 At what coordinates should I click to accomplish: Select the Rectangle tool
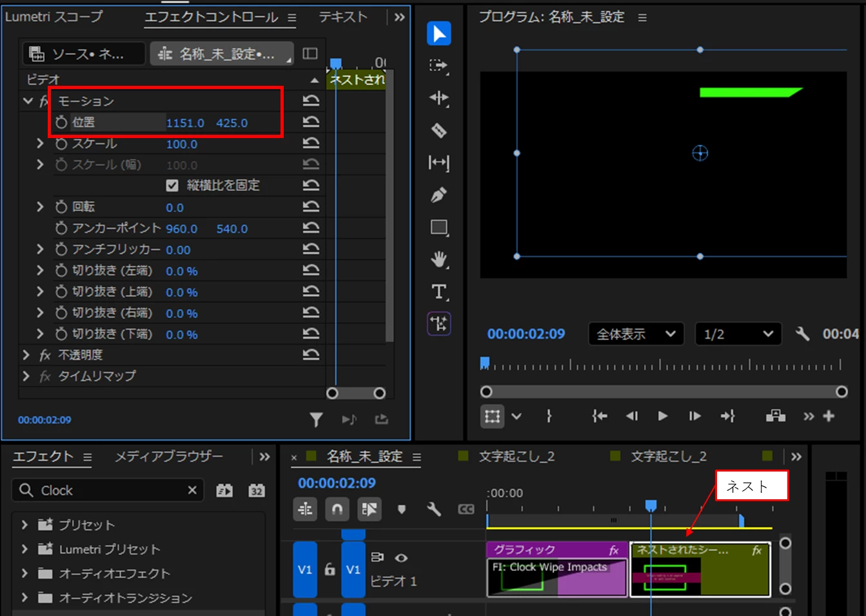pyautogui.click(x=438, y=227)
